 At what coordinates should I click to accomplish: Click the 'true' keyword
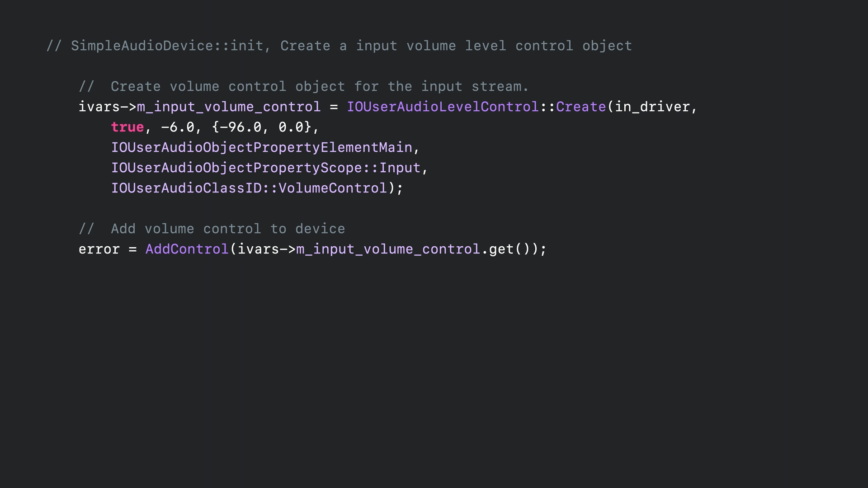pyautogui.click(x=127, y=127)
